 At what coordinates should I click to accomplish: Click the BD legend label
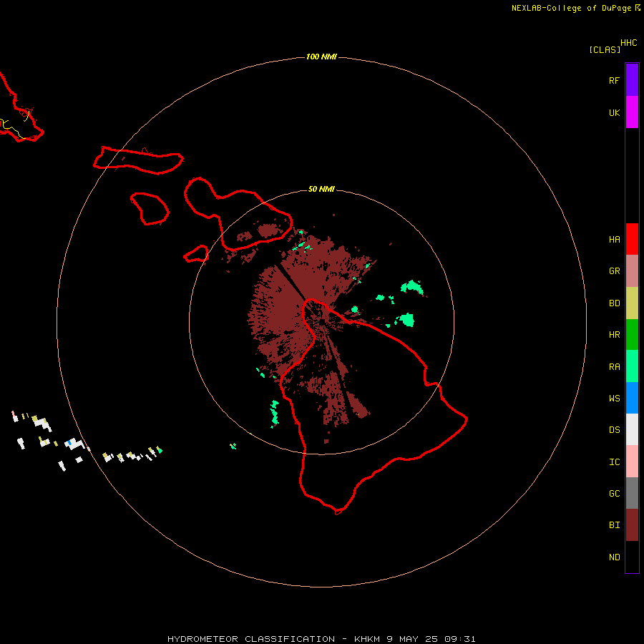coord(614,303)
